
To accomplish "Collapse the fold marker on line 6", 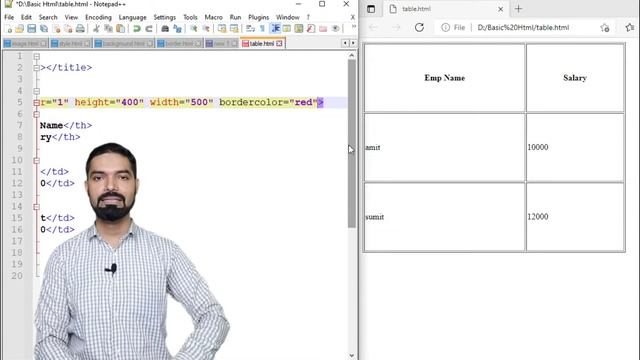I will pyautogui.click(x=37, y=114).
